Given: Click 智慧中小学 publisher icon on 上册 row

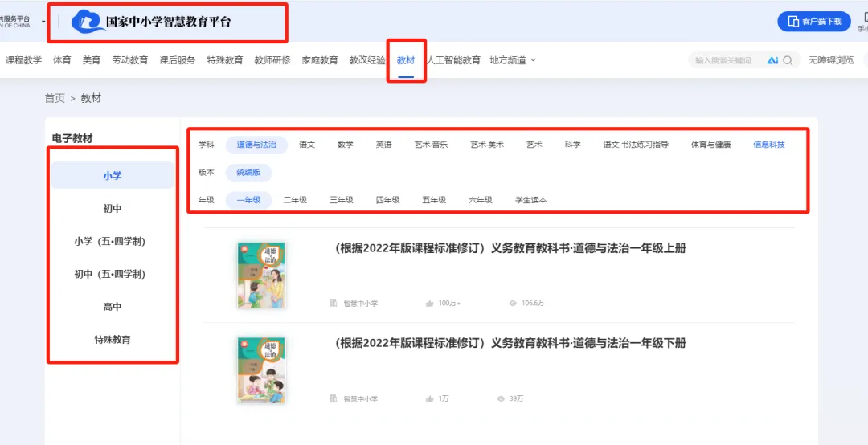Looking at the screenshot, I should coord(334,304).
